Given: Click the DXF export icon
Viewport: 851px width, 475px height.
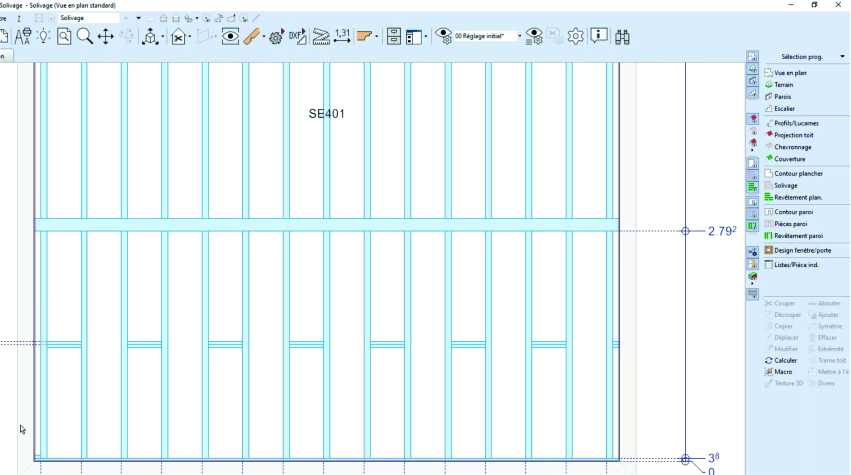Looking at the screenshot, I should 297,36.
